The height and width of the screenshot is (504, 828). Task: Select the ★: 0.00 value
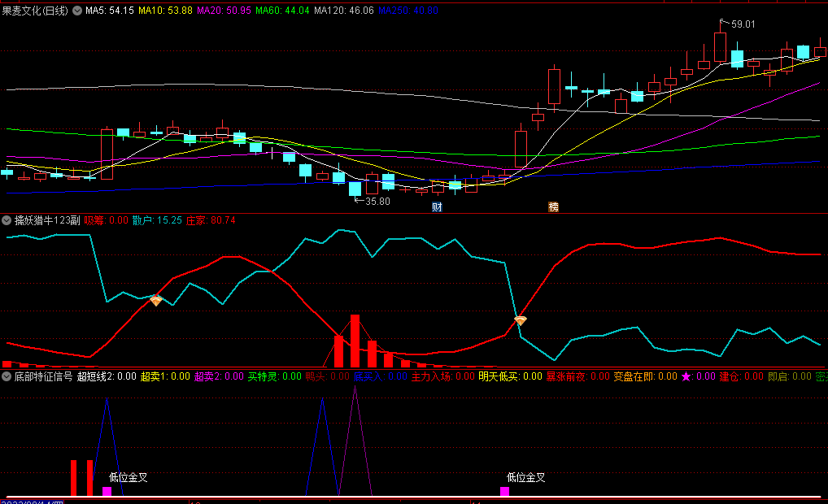698,376
